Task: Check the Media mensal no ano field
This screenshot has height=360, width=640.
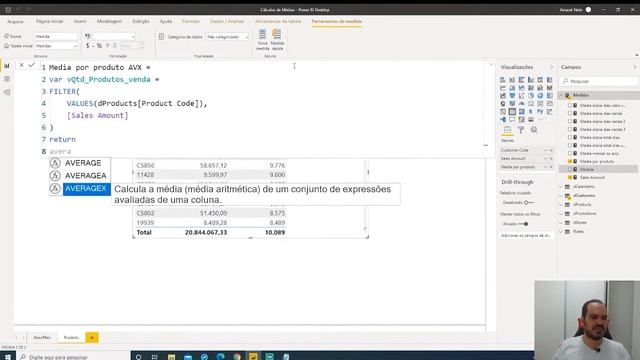Action: tap(570, 153)
